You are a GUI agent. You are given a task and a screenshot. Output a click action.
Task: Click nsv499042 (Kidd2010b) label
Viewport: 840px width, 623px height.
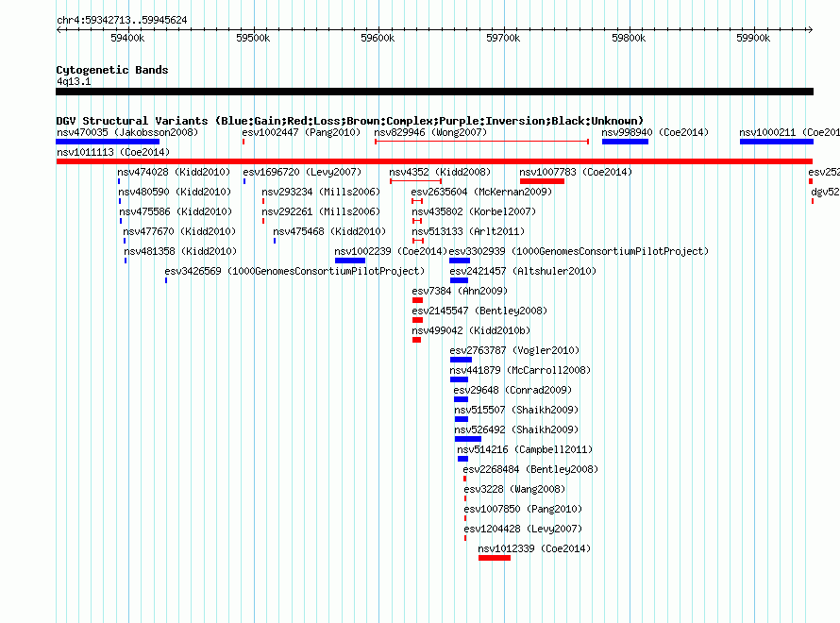click(x=471, y=330)
